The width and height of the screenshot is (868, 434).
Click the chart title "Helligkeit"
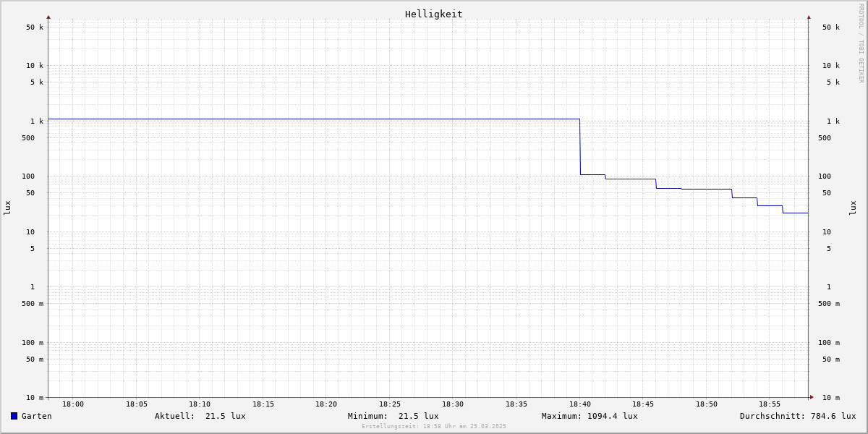click(434, 14)
